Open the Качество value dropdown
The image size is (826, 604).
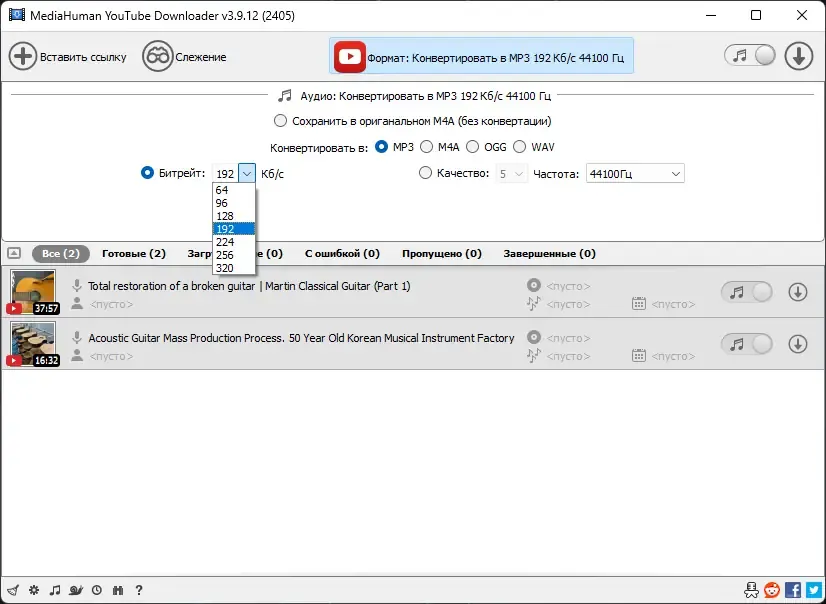511,174
